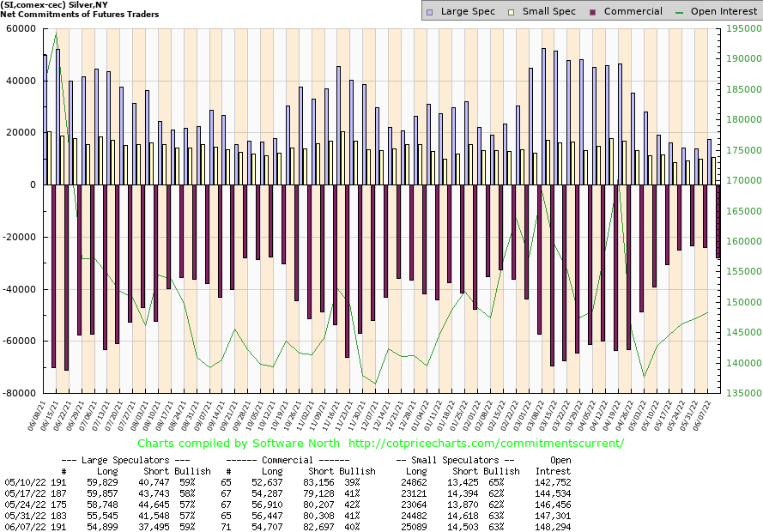Screen dimensions: 763x532
Task: Toggle the Open Interest legend label
Action: (724, 12)
